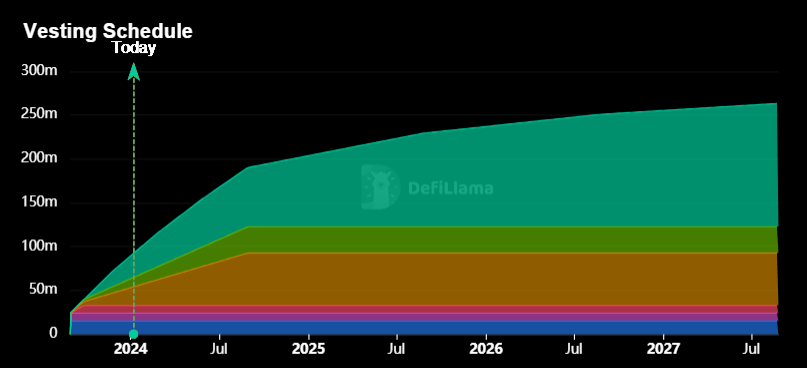Image resolution: width=807 pixels, height=368 pixels.
Task: Click the dashed green Today vertical line
Action: pos(134,206)
